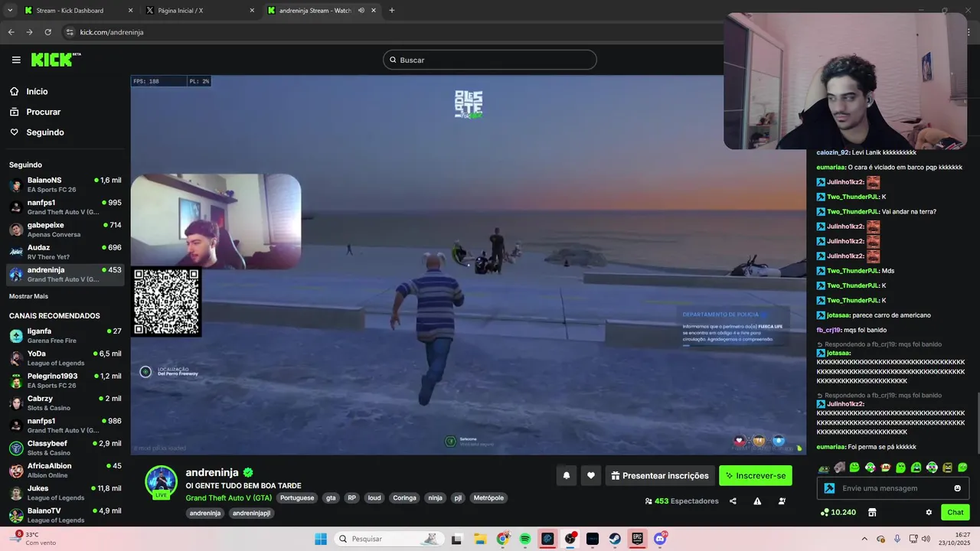
Task: Insert the last quick emote in row
Action: pyautogui.click(x=962, y=468)
